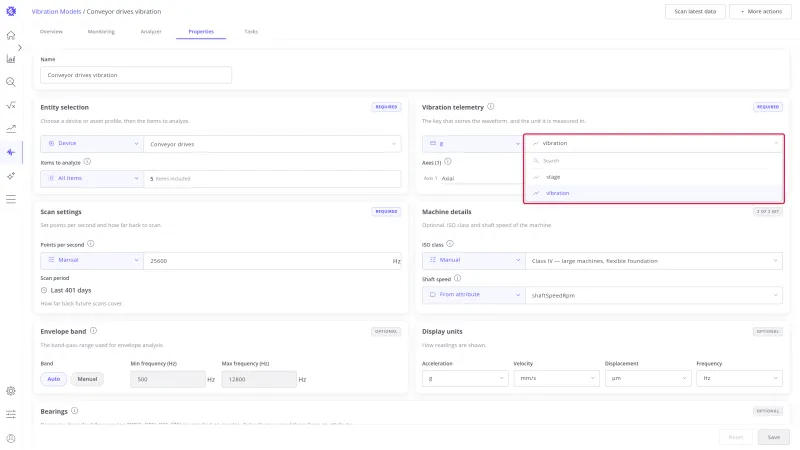Image resolution: width=800 pixels, height=450 pixels.
Task: Open the Frequency unit dropdown
Action: [739, 379]
